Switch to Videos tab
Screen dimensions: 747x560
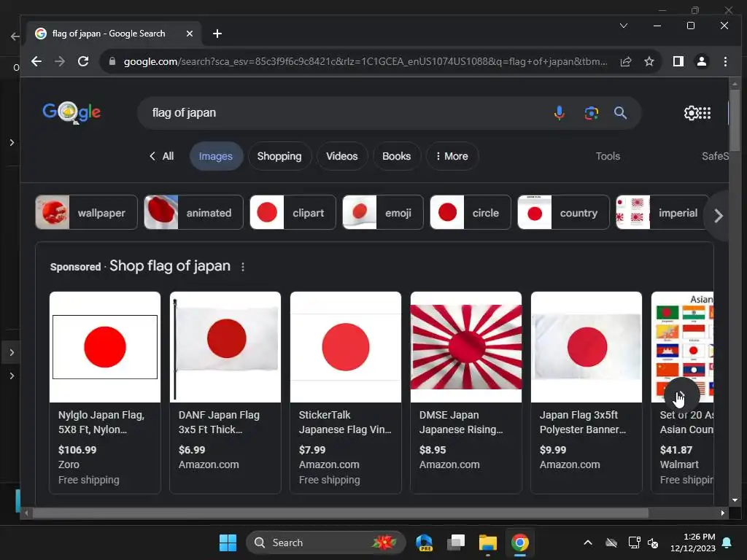[342, 156]
